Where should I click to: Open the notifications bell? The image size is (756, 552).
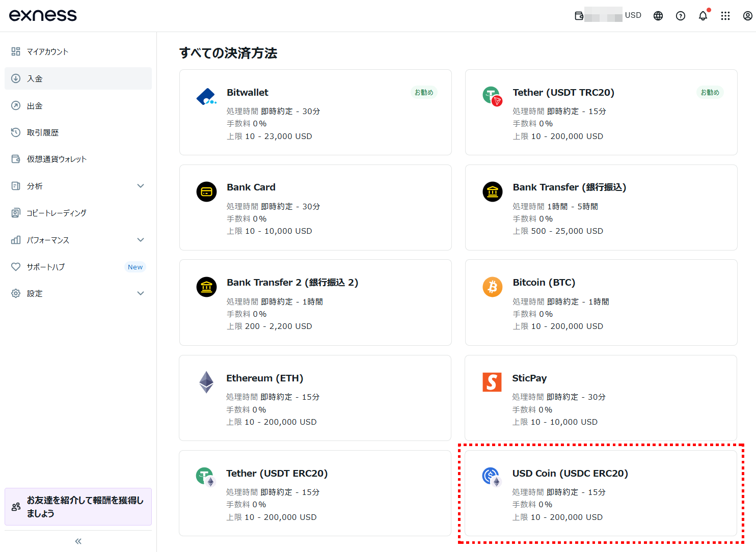click(x=703, y=16)
